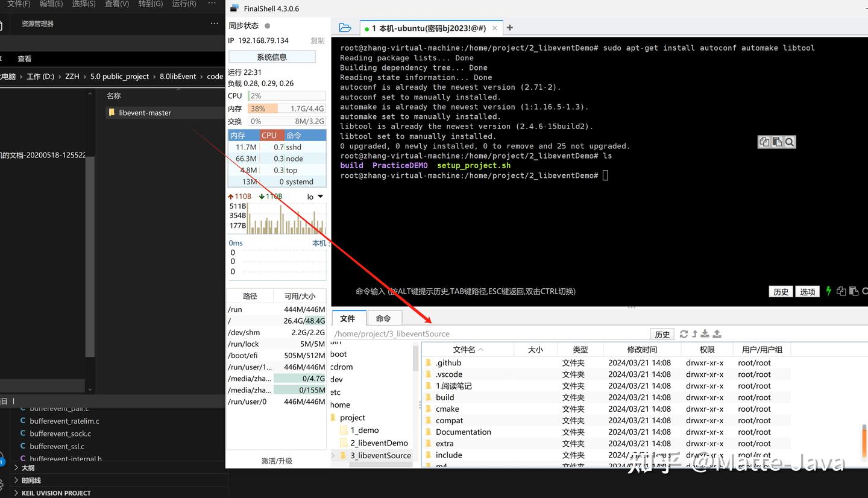868x498 pixels.
Task: Click the copy icon floating over the terminal
Action: point(764,142)
